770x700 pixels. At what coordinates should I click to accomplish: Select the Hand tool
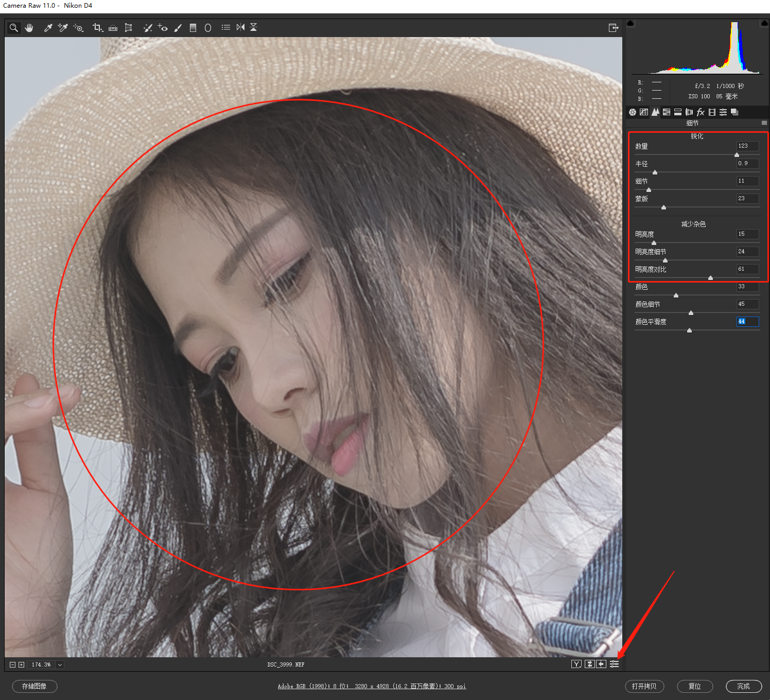click(x=29, y=28)
